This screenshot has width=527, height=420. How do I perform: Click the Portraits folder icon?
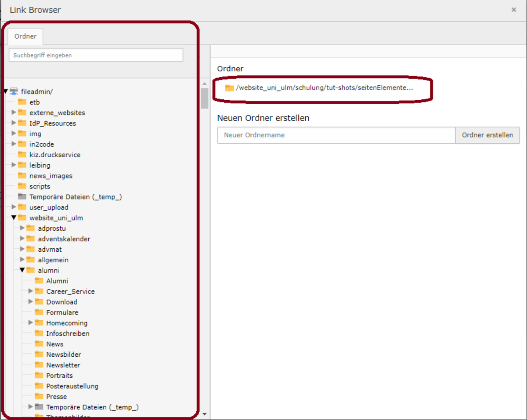(x=39, y=376)
